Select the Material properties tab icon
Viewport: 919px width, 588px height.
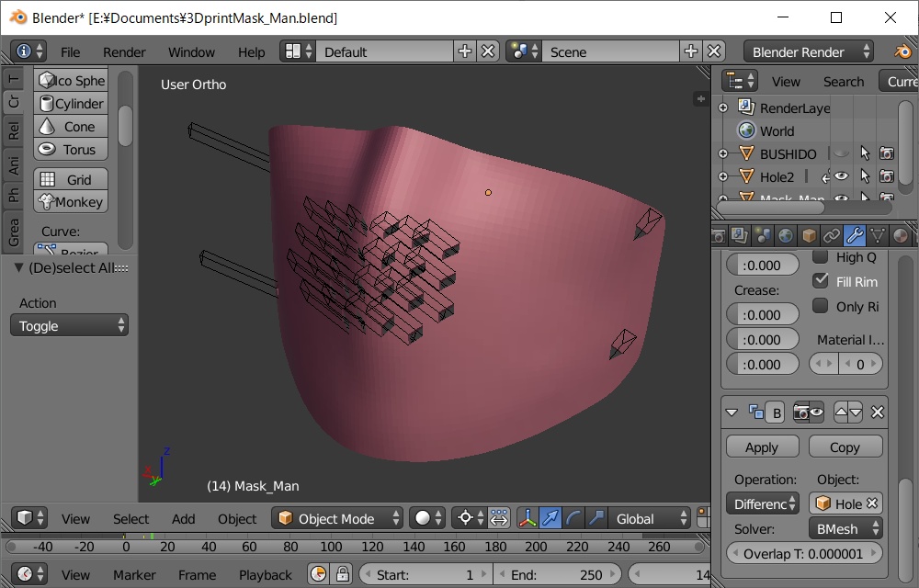pyautogui.click(x=900, y=236)
